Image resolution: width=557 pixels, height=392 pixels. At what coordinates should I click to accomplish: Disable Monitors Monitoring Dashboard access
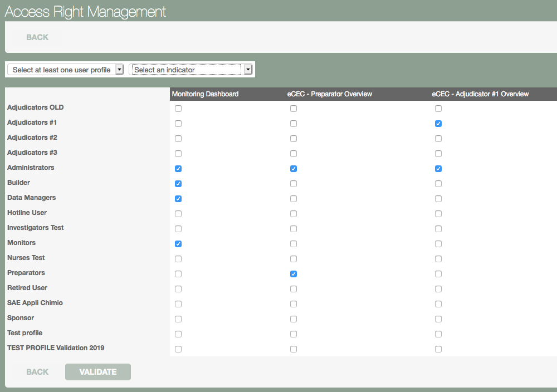point(178,244)
